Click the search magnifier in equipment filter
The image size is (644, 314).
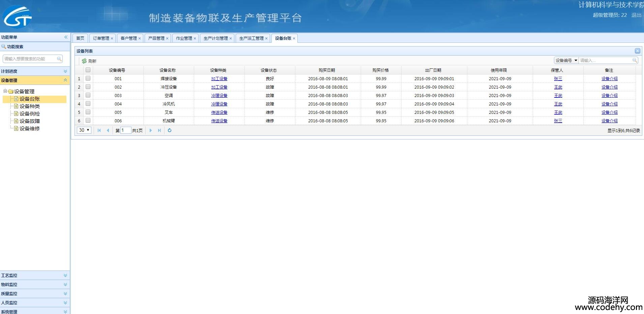point(635,60)
